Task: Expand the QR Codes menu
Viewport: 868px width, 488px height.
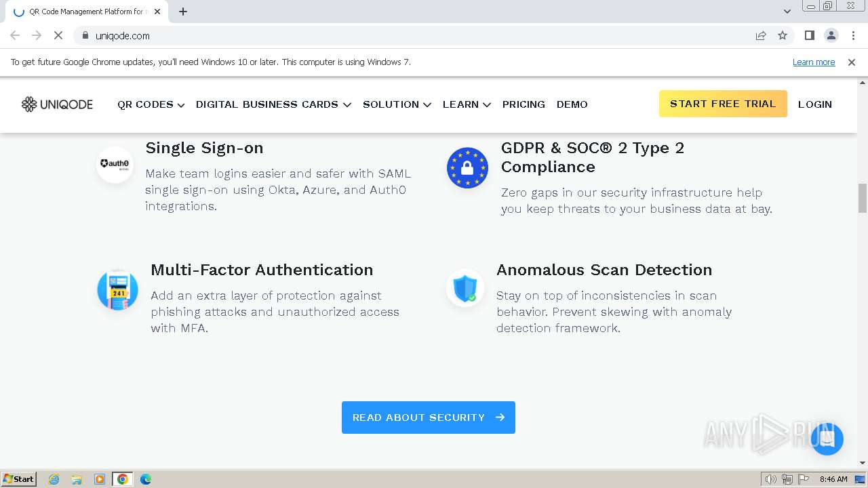Action: tap(151, 104)
